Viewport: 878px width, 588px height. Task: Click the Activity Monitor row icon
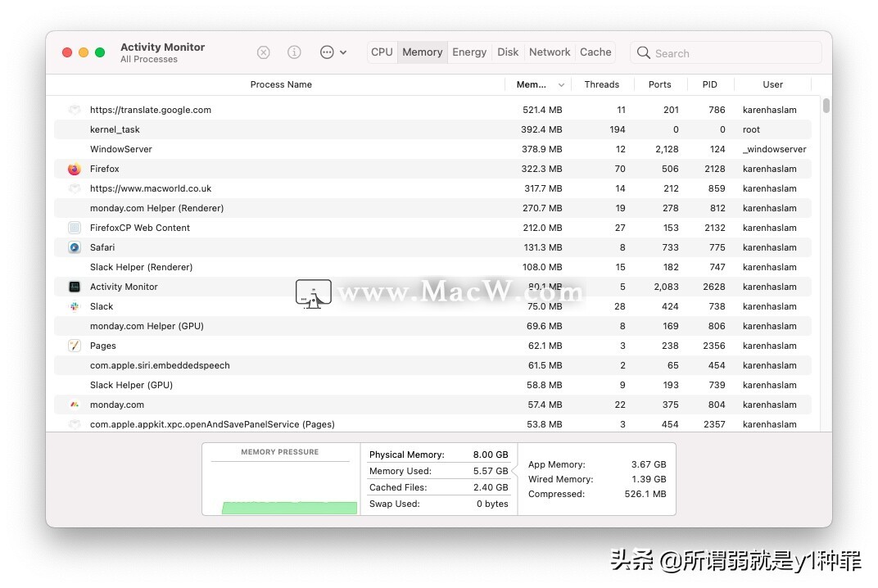tap(75, 287)
